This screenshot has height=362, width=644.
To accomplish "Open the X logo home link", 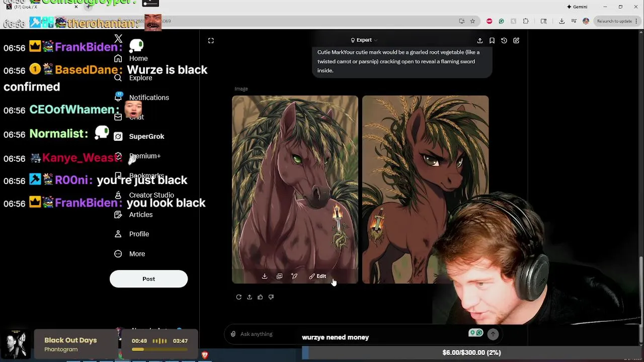I will 118,39.
